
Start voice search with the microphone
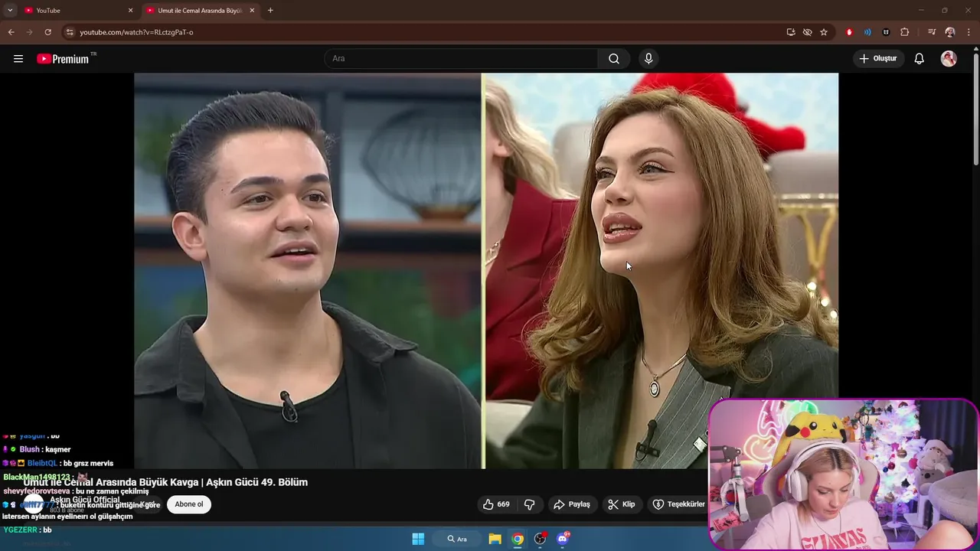click(x=648, y=59)
